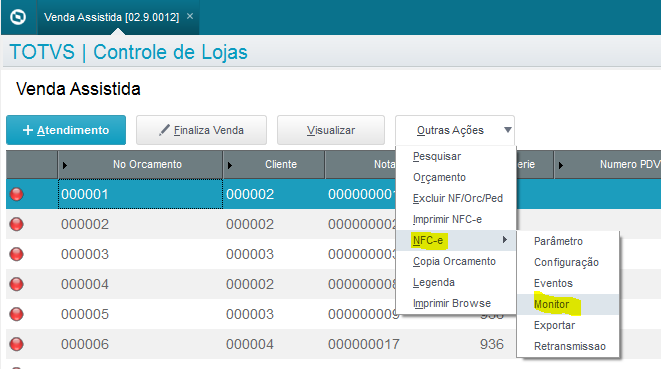Click the No Orcamento column header
Image resolution: width=661 pixels, height=369 pixels.
click(x=140, y=164)
